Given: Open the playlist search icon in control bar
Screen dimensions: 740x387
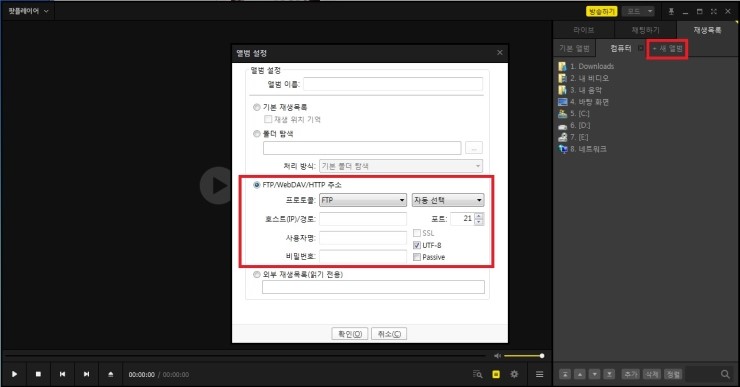Looking at the screenshot, I should point(478,374).
